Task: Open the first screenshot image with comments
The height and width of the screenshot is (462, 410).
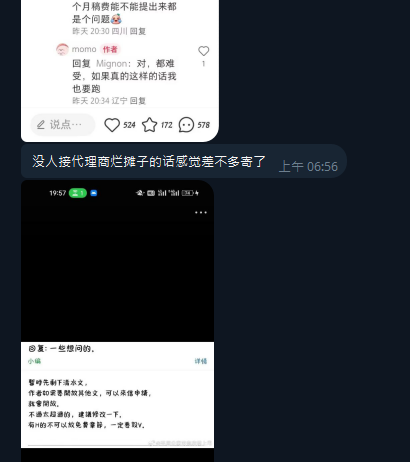Action: 120,71
